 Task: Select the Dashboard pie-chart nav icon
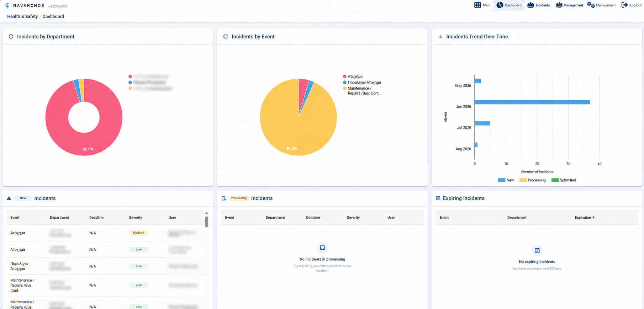tap(500, 5)
